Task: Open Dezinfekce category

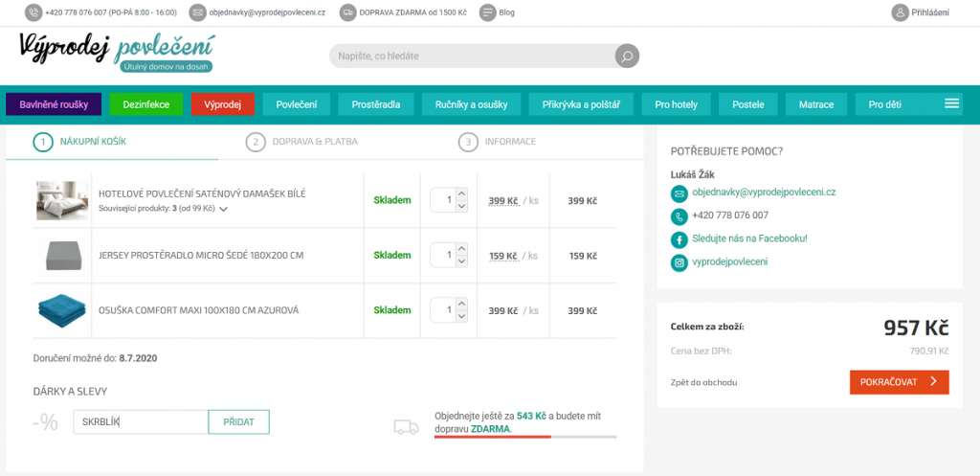Action: point(146,104)
